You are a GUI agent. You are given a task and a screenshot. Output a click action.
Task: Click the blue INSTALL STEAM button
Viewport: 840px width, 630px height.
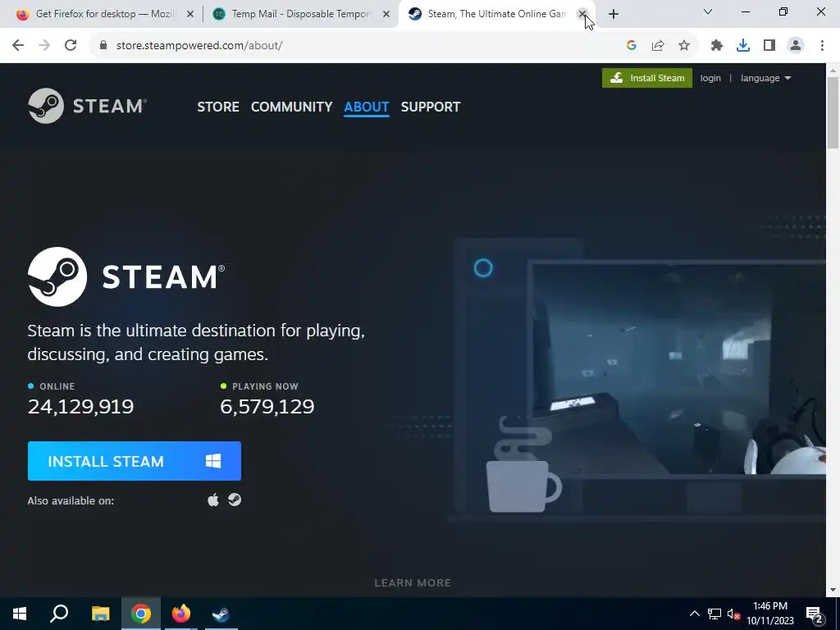point(135,461)
